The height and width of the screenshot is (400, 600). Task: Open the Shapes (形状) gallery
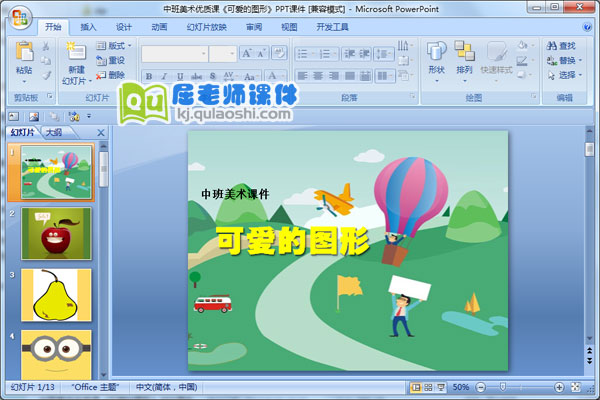coord(437,61)
